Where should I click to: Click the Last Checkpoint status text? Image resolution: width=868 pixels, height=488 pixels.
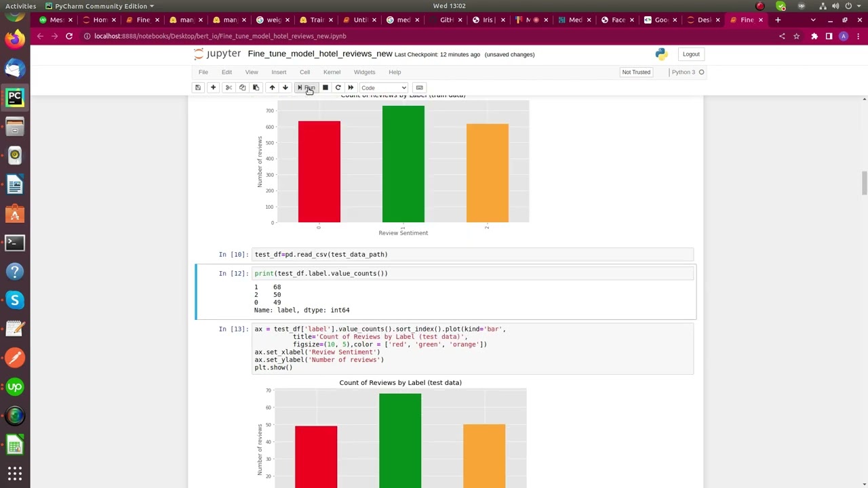437,54
